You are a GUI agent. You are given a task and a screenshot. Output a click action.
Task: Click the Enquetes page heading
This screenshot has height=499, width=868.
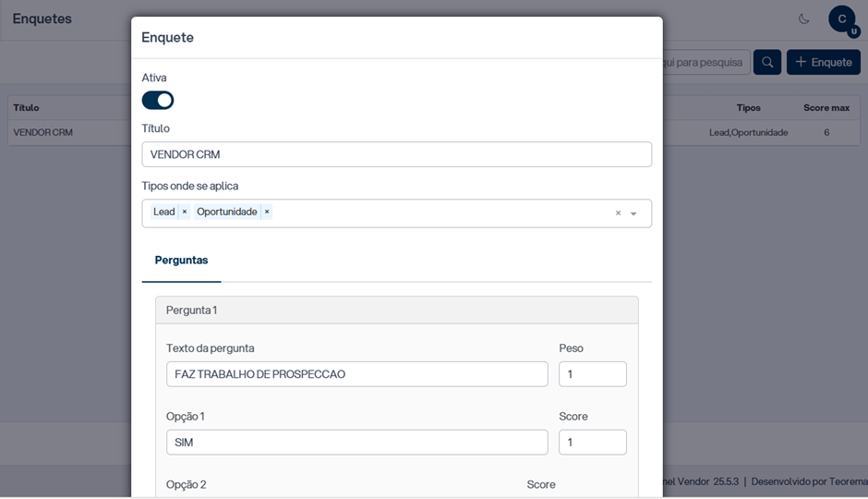[42, 18]
